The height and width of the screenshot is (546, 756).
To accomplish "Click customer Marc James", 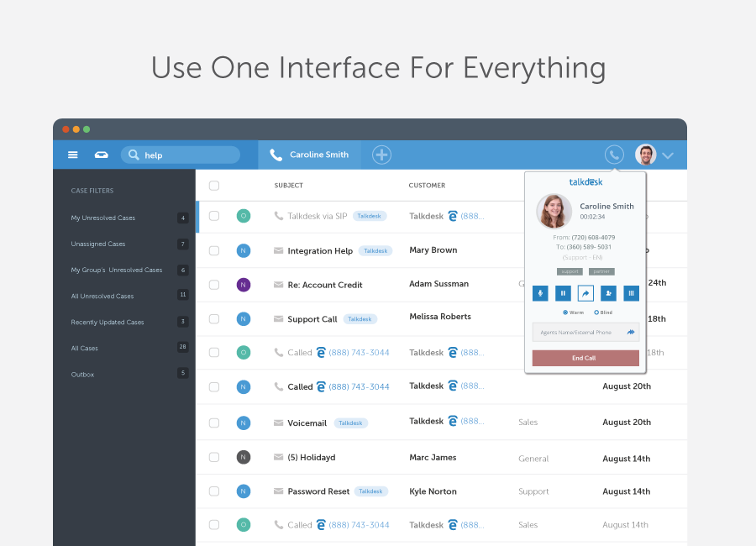I will 433,457.
